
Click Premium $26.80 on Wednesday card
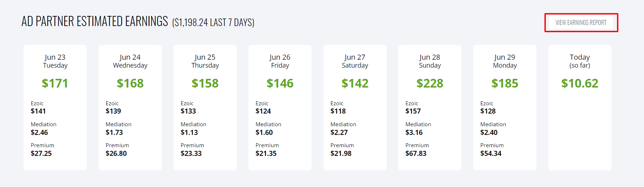[116, 153]
